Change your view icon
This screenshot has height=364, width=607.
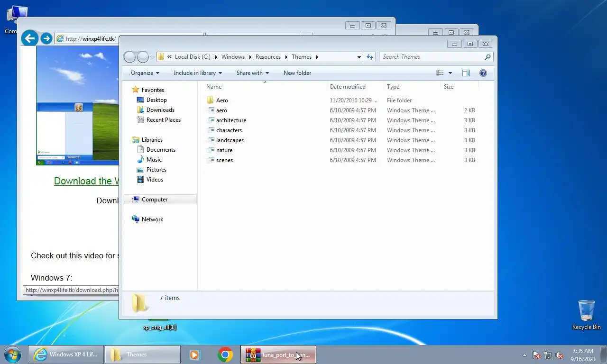[440, 73]
